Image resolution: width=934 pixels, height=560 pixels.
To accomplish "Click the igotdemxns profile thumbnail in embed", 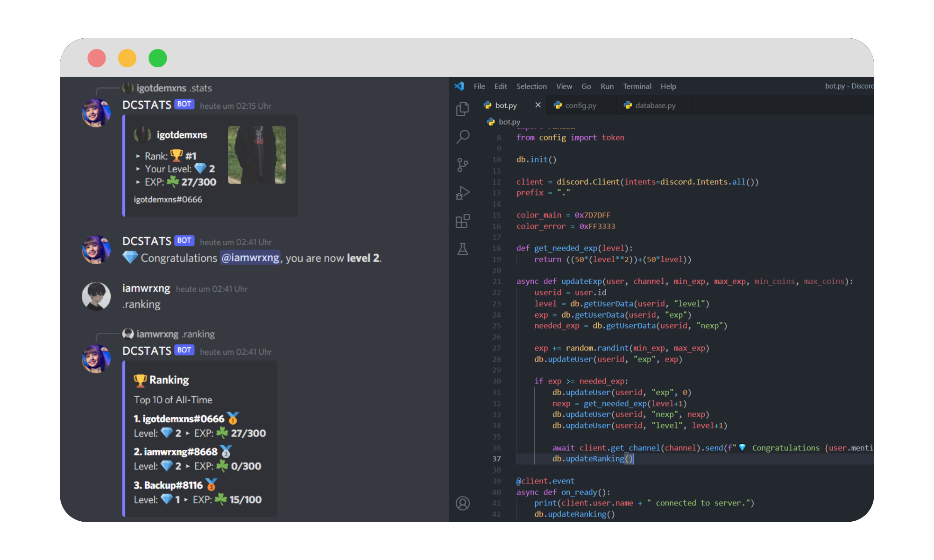I will [x=256, y=154].
